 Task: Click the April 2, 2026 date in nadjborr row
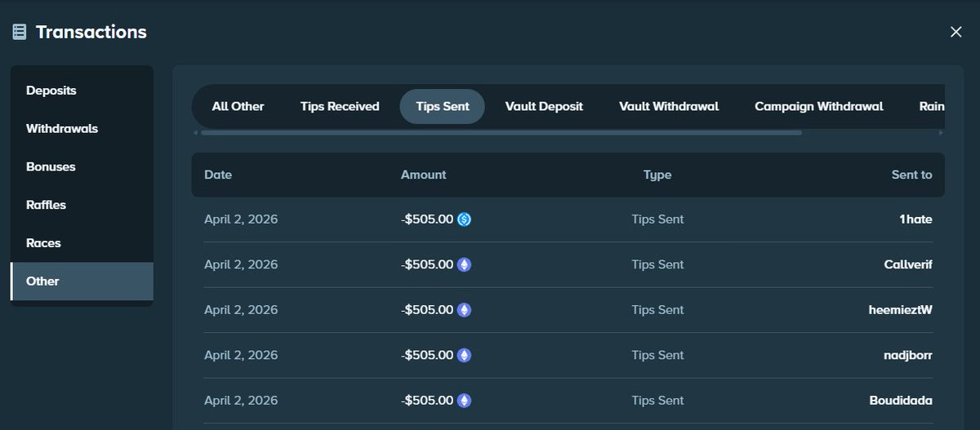241,356
